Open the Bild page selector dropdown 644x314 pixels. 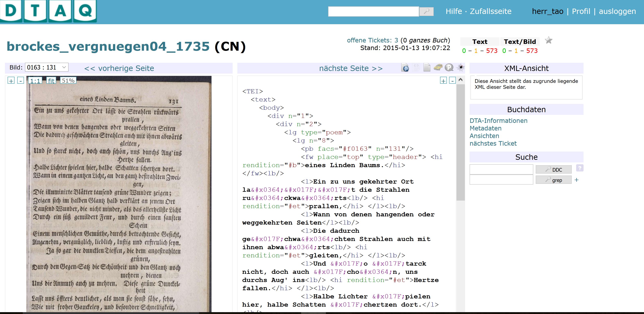click(47, 67)
